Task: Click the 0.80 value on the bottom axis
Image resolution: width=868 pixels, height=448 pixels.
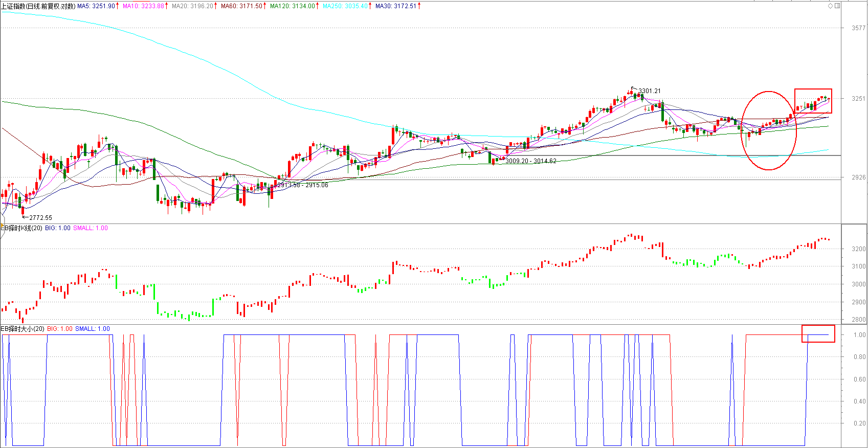Action: pos(859,357)
